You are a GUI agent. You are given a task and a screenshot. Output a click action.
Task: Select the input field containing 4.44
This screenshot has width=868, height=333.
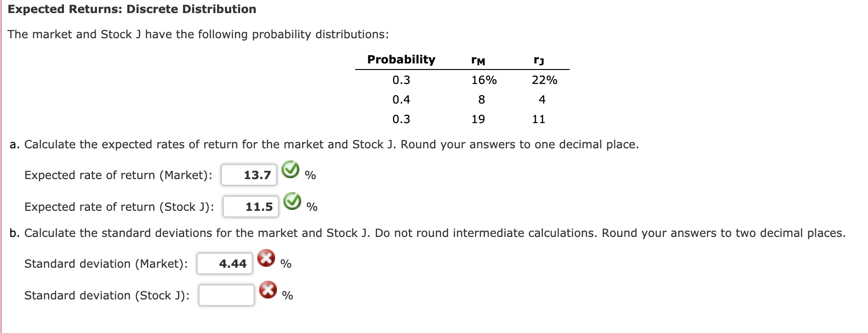click(x=224, y=264)
